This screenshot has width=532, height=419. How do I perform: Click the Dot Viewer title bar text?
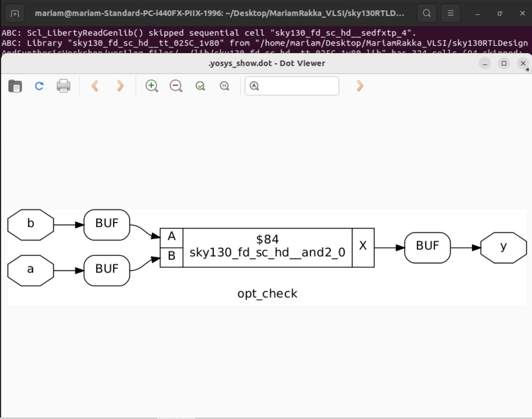[x=266, y=63]
